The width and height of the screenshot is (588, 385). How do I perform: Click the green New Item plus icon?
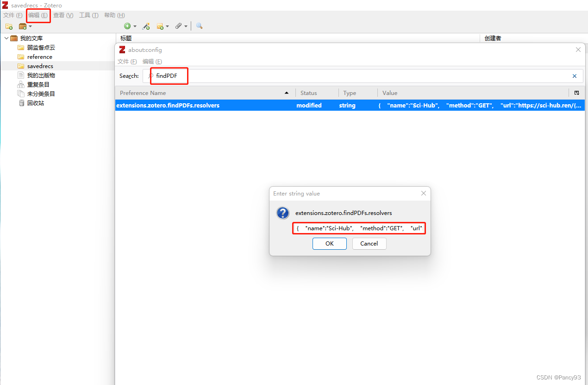(x=127, y=26)
